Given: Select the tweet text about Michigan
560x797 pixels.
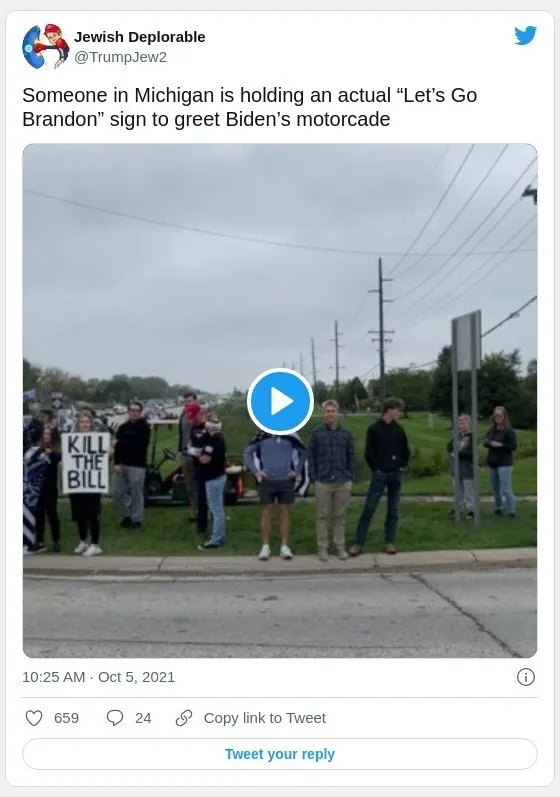Looking at the screenshot, I should 250,107.
